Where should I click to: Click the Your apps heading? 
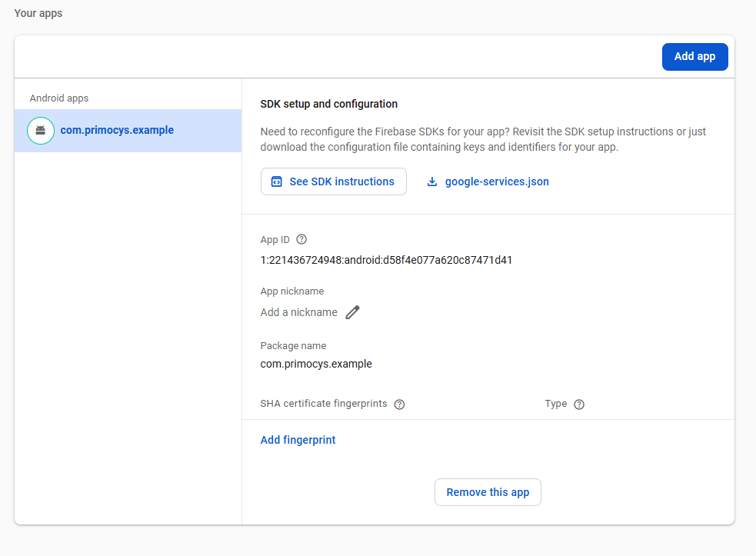pyautogui.click(x=38, y=13)
